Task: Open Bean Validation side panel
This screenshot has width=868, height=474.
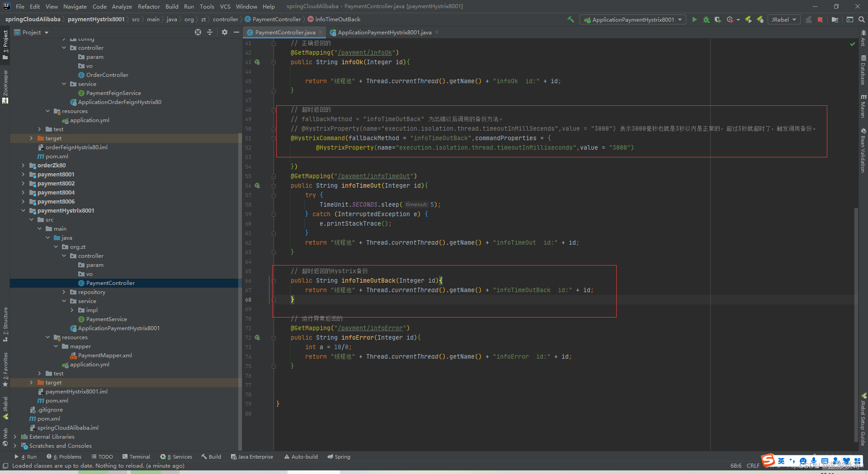Action: 863,150
